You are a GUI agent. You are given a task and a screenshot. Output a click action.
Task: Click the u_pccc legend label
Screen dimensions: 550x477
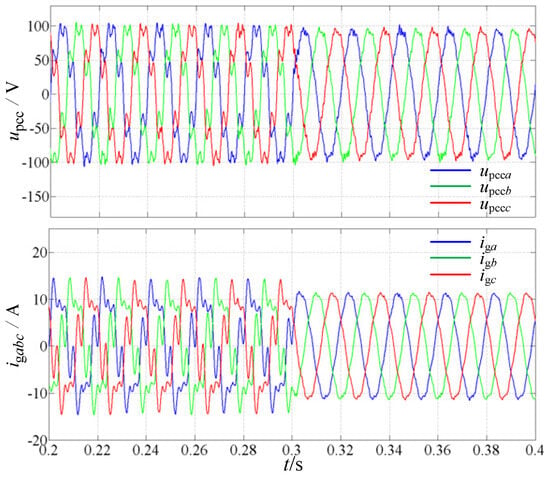coord(495,206)
